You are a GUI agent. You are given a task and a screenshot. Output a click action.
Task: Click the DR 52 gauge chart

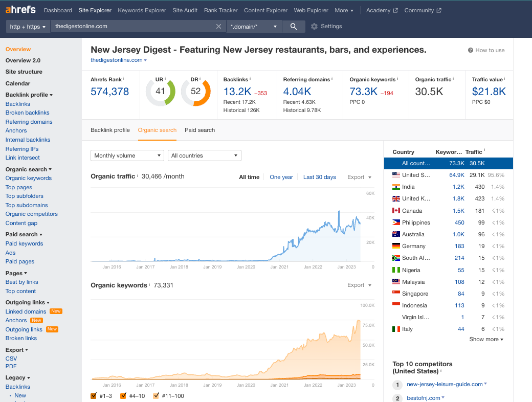[196, 92]
